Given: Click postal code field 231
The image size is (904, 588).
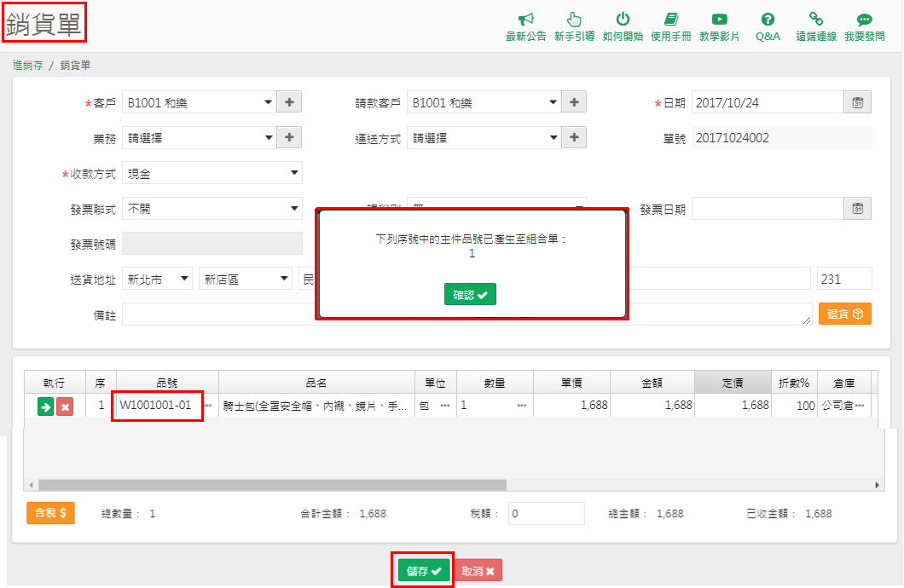Looking at the screenshot, I should pos(844,279).
